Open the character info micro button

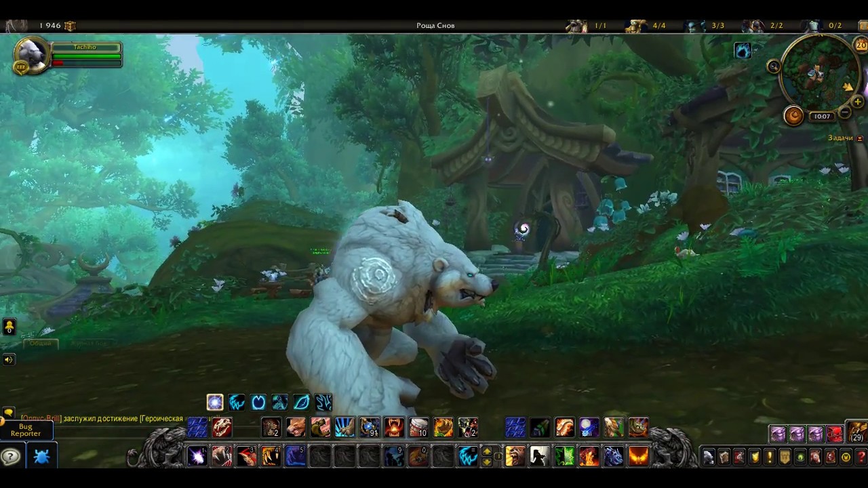click(708, 457)
